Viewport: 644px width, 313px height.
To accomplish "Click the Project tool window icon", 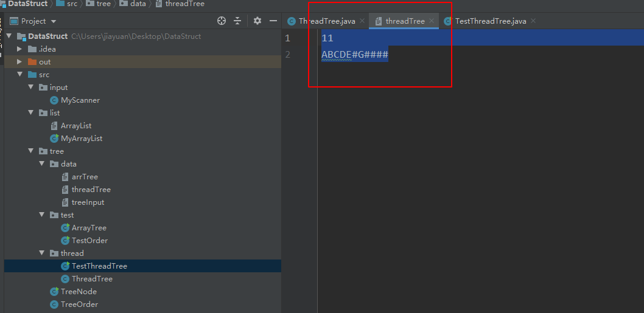I will tap(15, 21).
